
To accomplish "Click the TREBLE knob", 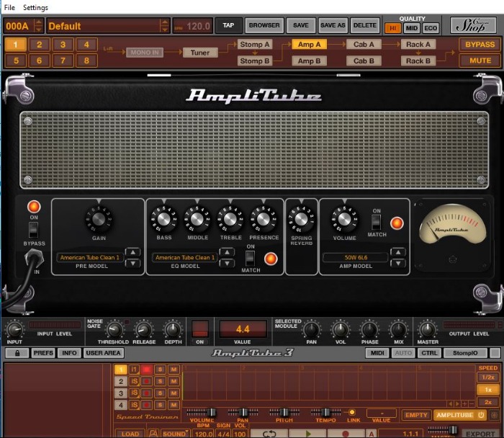I will point(230,219).
